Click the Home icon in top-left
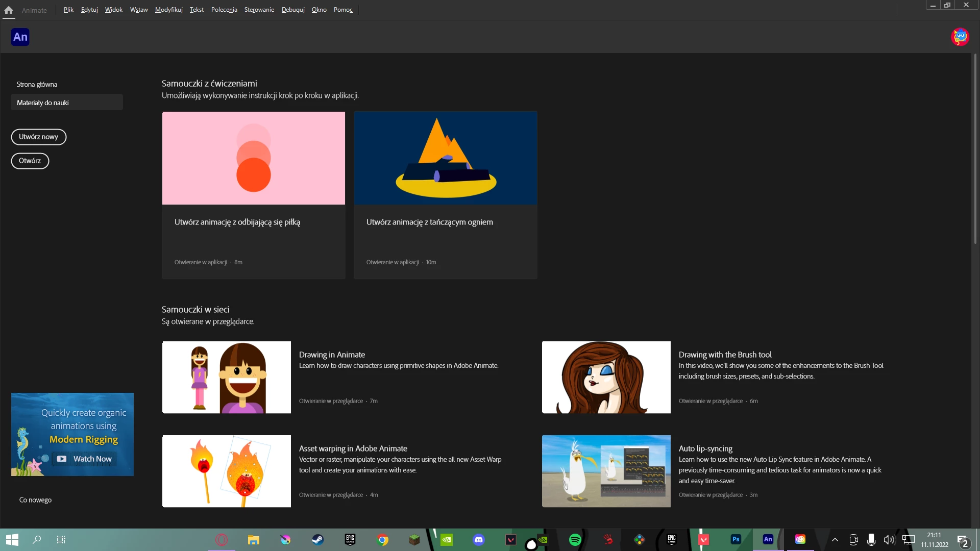This screenshot has width=980, height=551. [x=9, y=10]
